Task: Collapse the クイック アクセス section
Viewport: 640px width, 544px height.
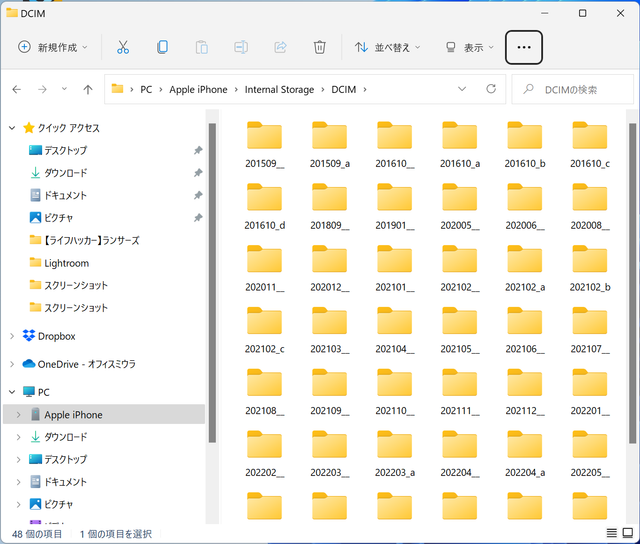Action: (12, 128)
